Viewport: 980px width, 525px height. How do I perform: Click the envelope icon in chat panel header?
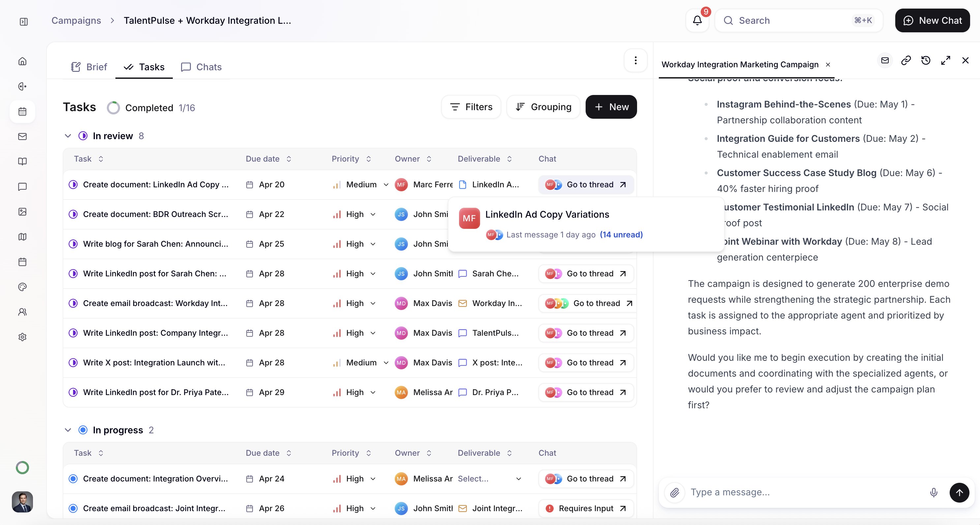click(x=885, y=60)
